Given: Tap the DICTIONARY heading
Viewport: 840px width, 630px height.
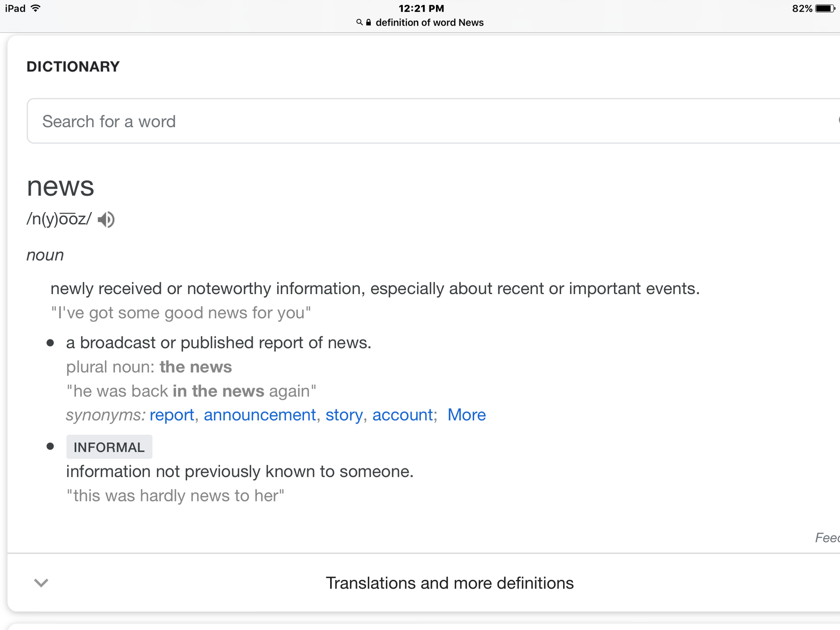Looking at the screenshot, I should (73, 67).
